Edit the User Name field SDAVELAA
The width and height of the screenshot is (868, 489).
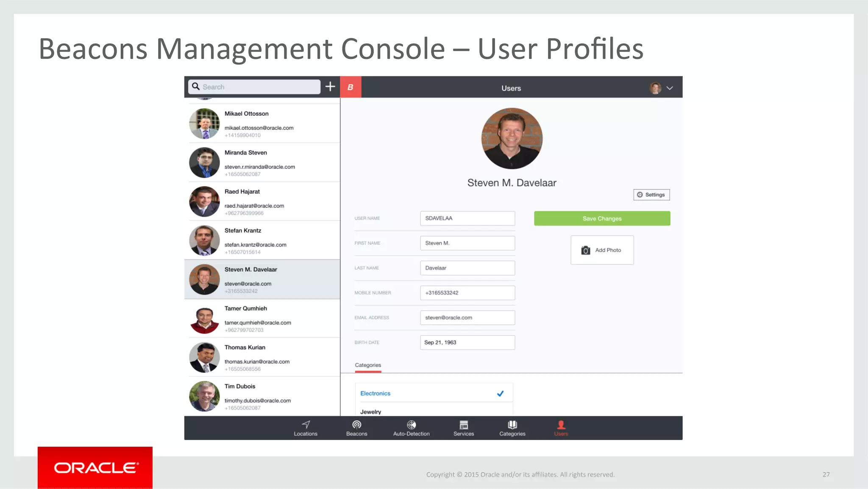pos(467,218)
